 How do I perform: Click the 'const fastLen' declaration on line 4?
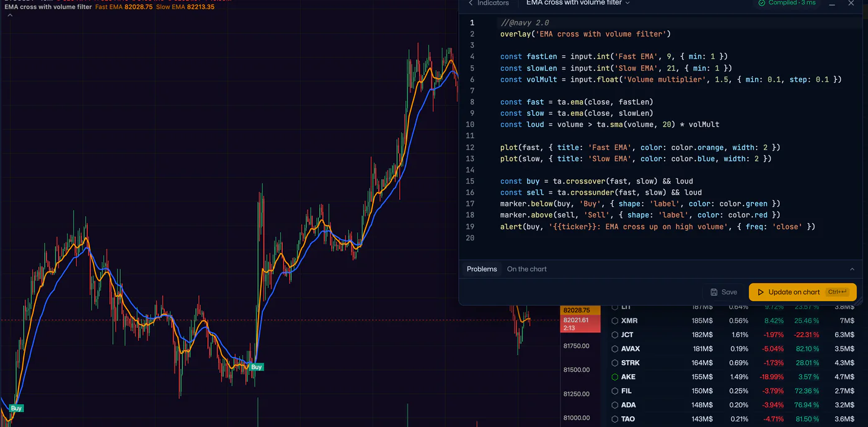pyautogui.click(x=614, y=56)
